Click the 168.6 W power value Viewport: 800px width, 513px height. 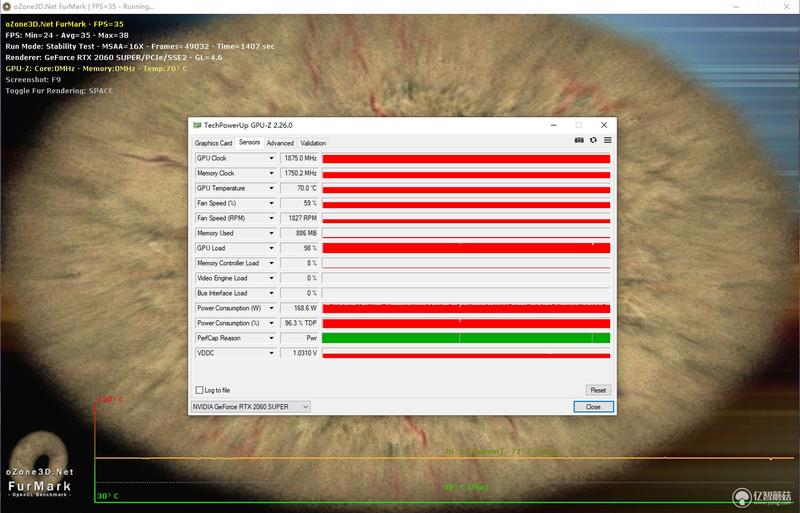coord(300,308)
